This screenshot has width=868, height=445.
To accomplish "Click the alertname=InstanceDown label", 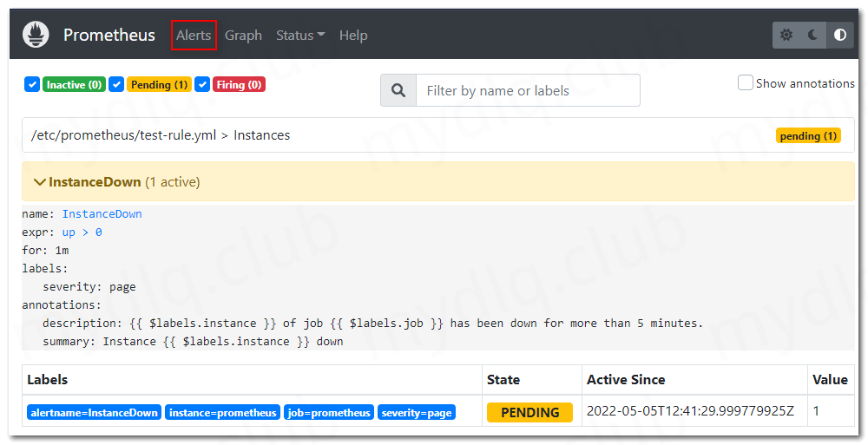I will 94,413.
